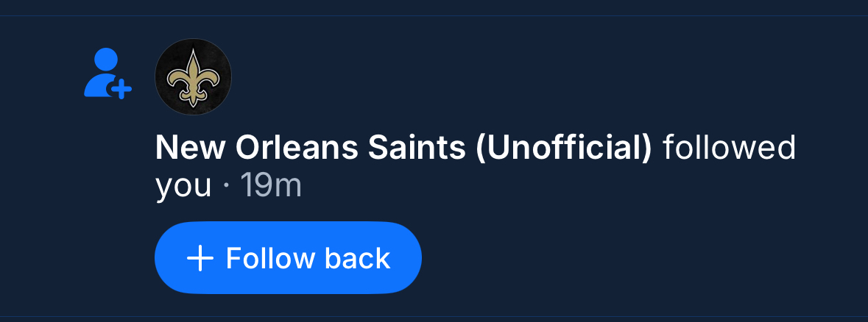The height and width of the screenshot is (322, 868).
Task: Click the "Follow back" label text
Action: point(308,259)
